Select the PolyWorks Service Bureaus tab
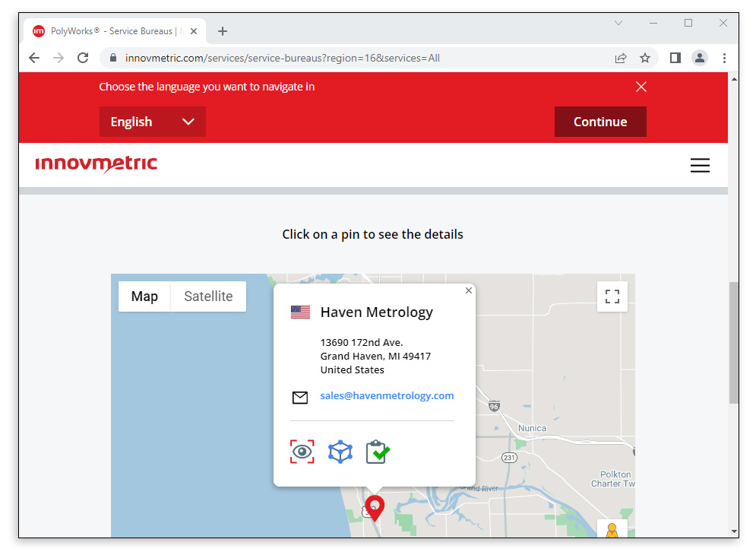The image size is (756, 555). pos(115,31)
